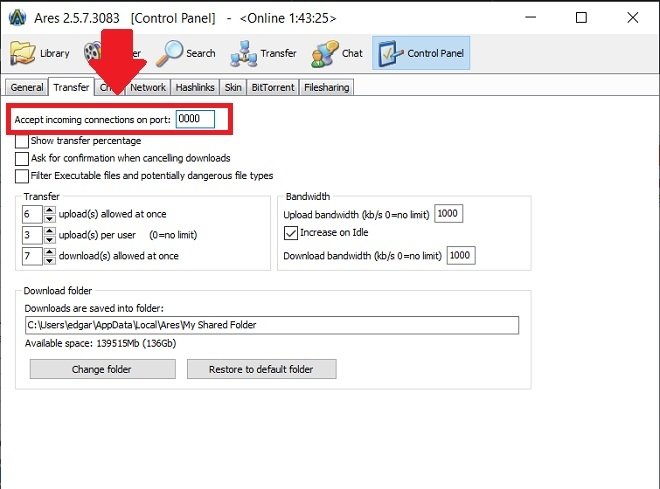Viewport: 660px width, 489px height.
Task: Decrease downloads allowed at once
Action: click(x=50, y=260)
